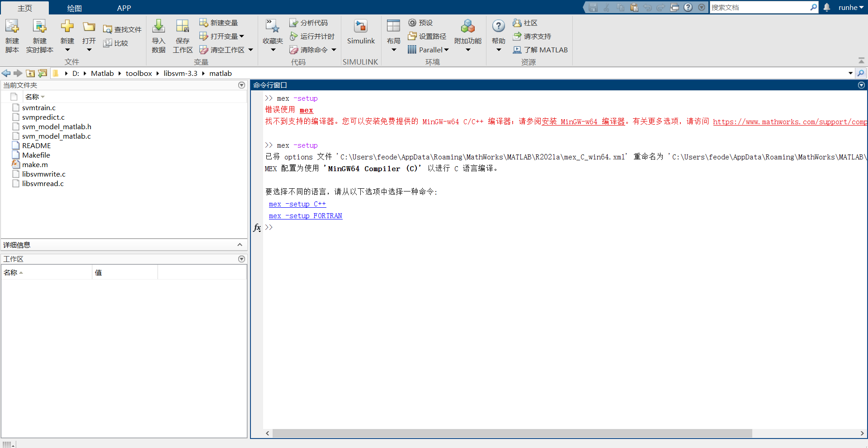This screenshot has height=448, width=868.
Task: Open the runhe account dropdown
Action: (851, 7)
